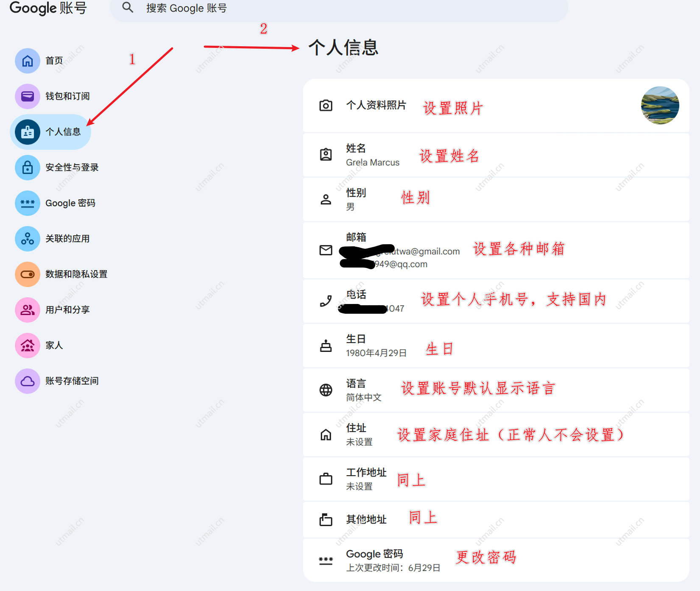
Task: Open the envelope icon beside 邮箱
Action: click(x=326, y=250)
